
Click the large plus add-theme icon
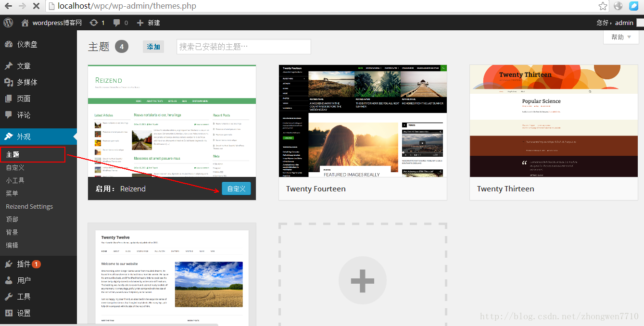(x=363, y=280)
